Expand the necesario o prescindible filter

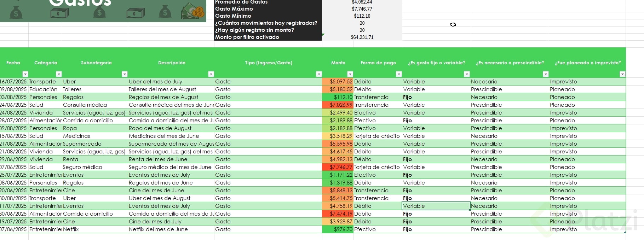[546, 74]
